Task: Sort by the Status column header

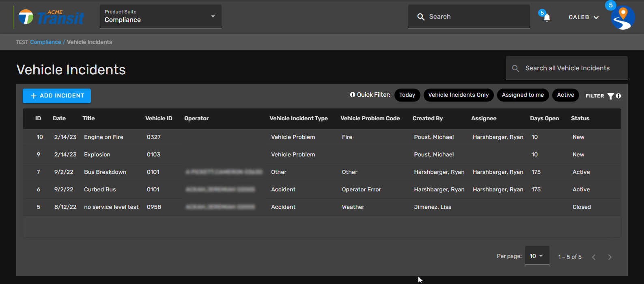Action: tap(580, 118)
